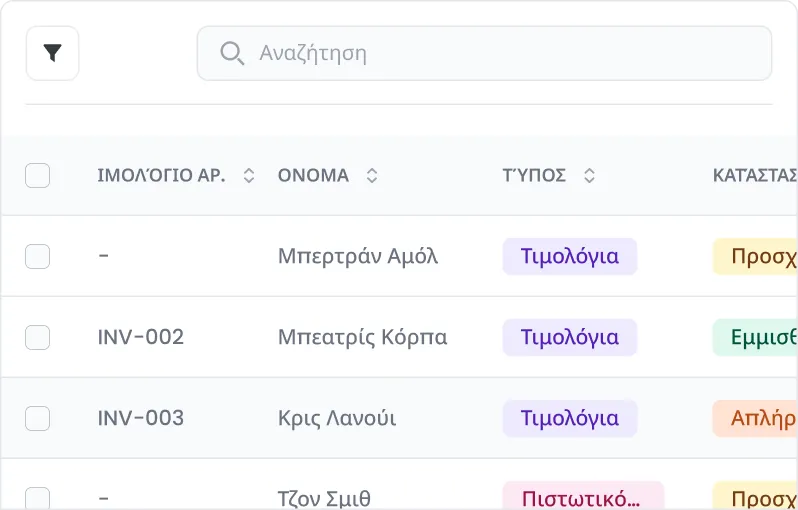Focus the Αναζήτηση search field
Viewport: 798px width, 510px height.
pos(484,53)
